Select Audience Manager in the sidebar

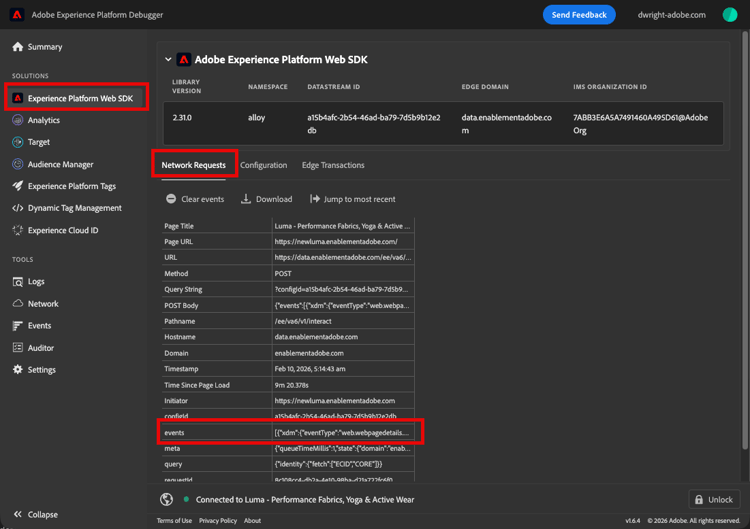pos(60,164)
